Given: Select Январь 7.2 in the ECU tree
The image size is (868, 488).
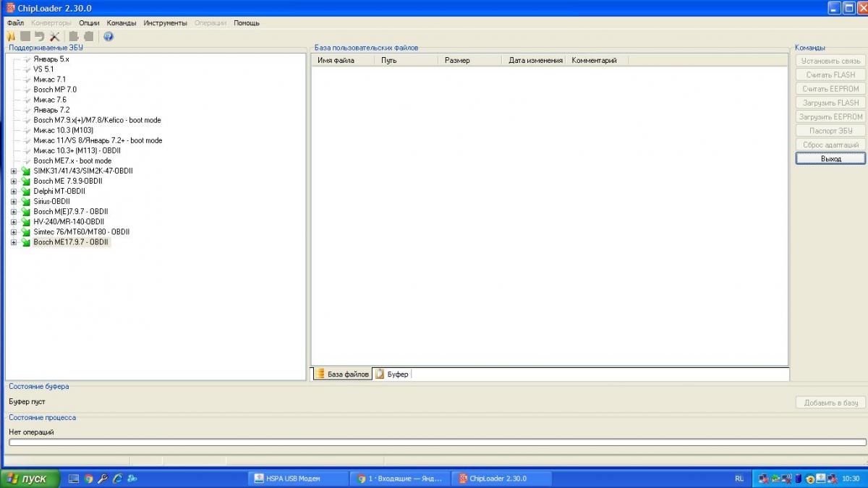Looking at the screenshot, I should coord(51,110).
